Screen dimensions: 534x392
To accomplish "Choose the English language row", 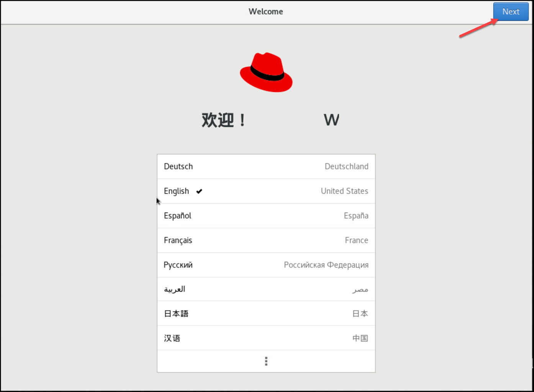I will pos(177,191).
